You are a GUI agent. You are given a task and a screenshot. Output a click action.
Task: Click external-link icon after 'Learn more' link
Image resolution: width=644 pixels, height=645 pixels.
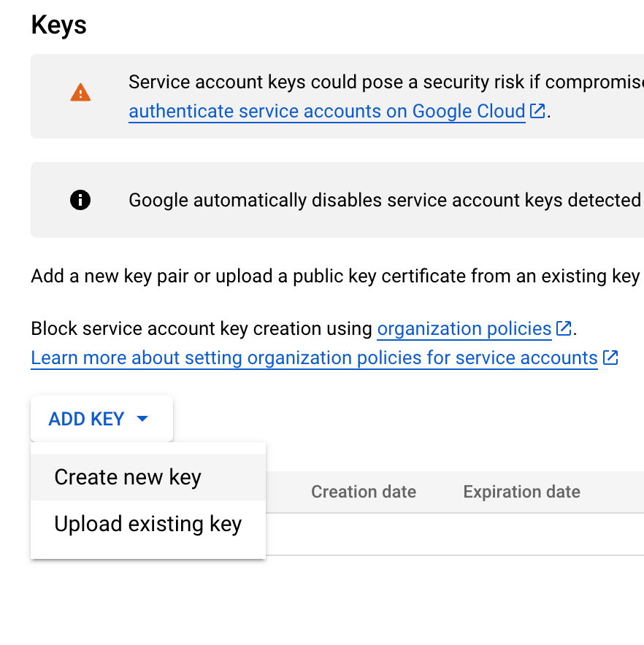pos(610,358)
